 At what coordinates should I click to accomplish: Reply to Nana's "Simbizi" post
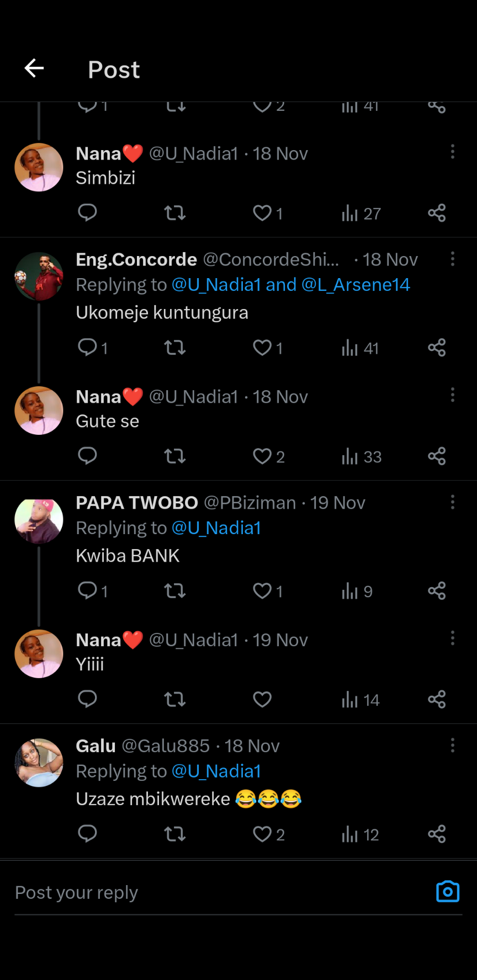[x=87, y=212]
